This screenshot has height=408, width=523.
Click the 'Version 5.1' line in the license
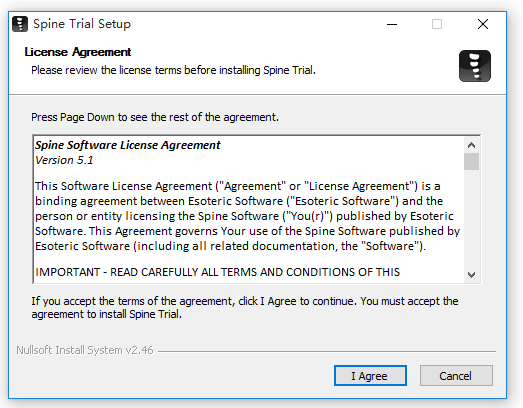tap(64, 160)
